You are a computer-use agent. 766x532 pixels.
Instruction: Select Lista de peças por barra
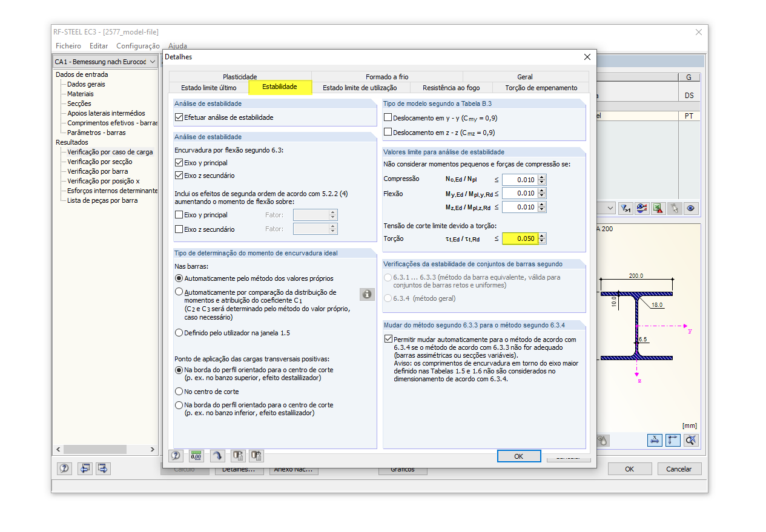(x=102, y=200)
